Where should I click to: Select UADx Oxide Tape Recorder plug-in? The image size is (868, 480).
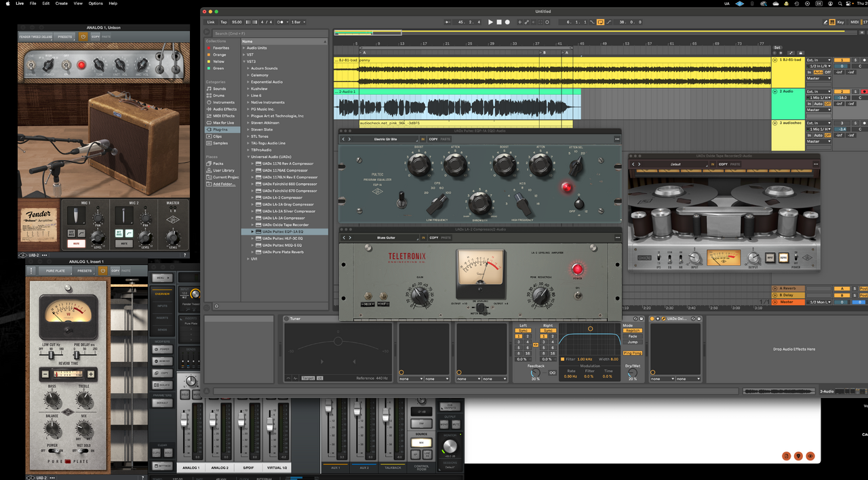tap(285, 224)
